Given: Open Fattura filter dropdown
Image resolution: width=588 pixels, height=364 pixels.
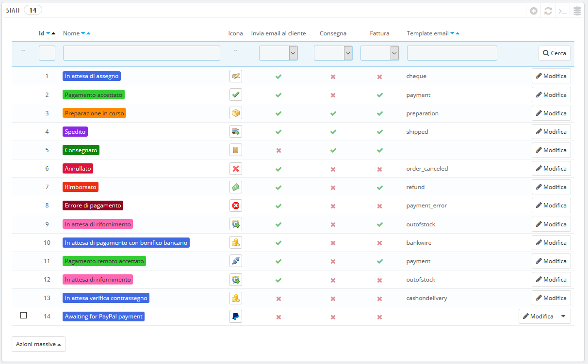Looking at the screenshot, I should [380, 53].
